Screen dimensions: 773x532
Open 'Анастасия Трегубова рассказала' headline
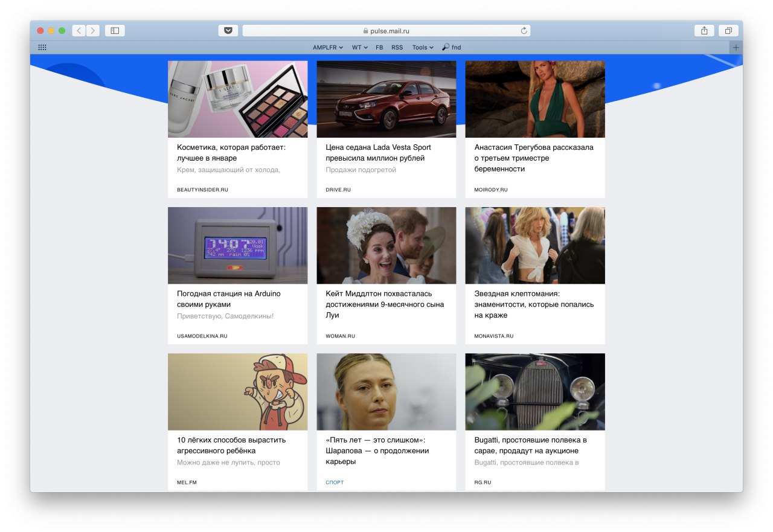pos(534,158)
